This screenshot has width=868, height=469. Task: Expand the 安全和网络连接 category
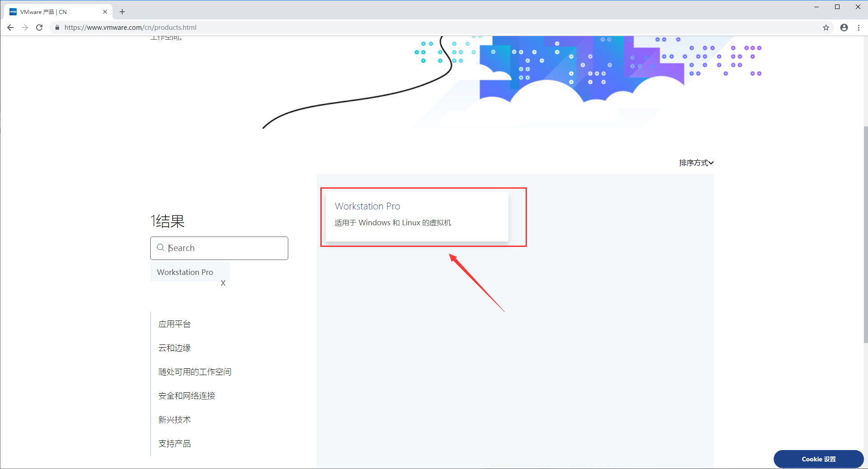[x=186, y=396]
